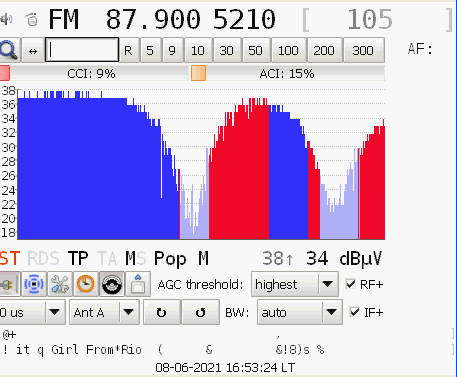The image size is (457, 377).
Task: Expand the Ant A antenna selector
Action: [104, 312]
